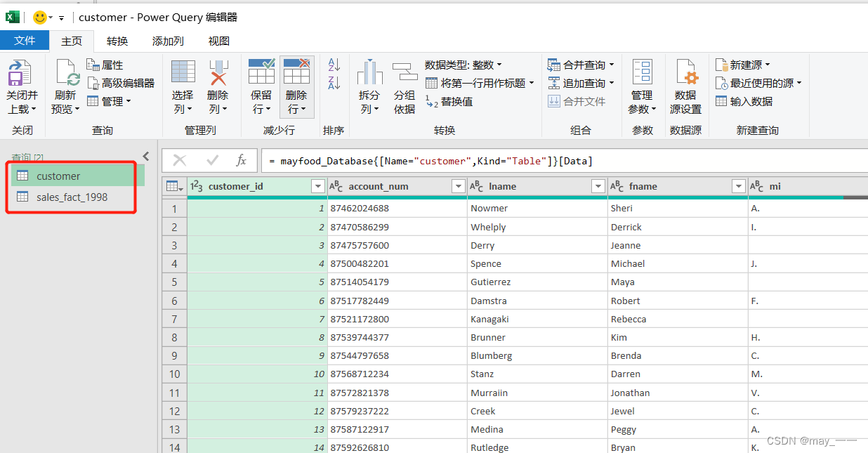Select the mi column header

[808, 186]
